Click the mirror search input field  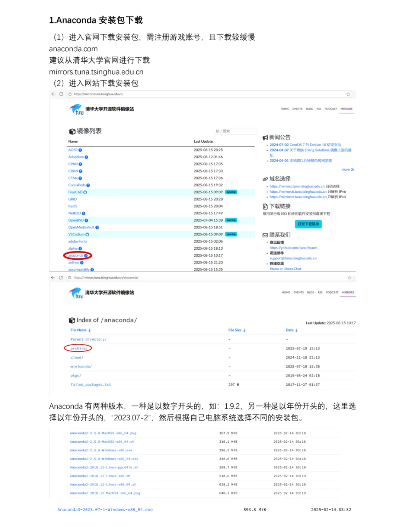(236, 131)
